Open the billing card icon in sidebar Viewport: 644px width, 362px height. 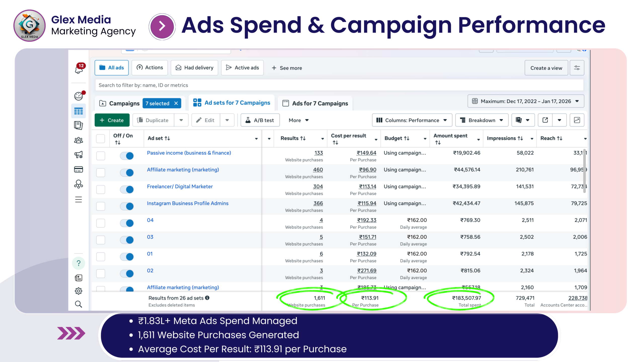pos(78,169)
